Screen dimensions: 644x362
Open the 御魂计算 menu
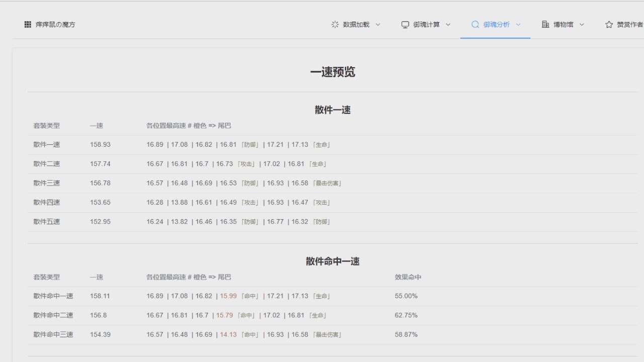pyautogui.click(x=426, y=25)
